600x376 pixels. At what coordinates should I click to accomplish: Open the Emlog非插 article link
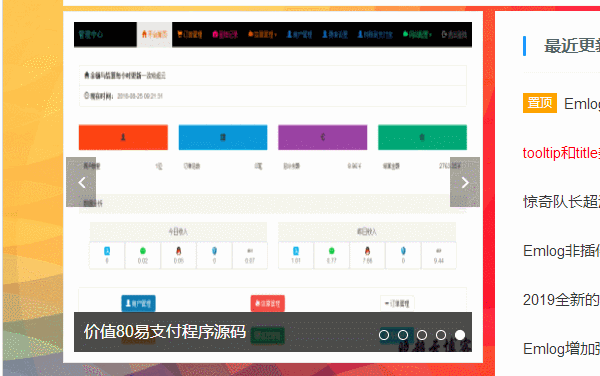(x=561, y=251)
